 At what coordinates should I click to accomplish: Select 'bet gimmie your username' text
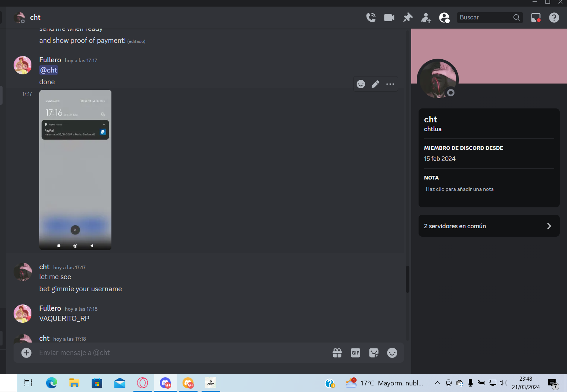tap(81, 289)
